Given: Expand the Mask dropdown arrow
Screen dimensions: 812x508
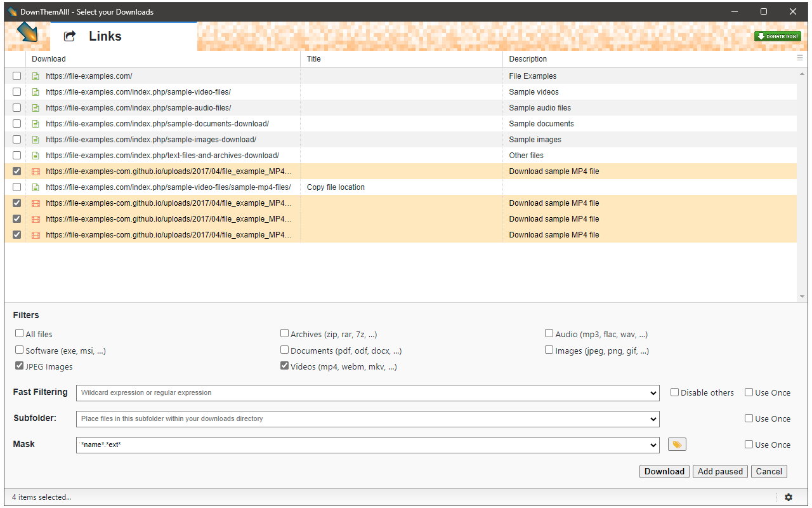Looking at the screenshot, I should point(653,445).
